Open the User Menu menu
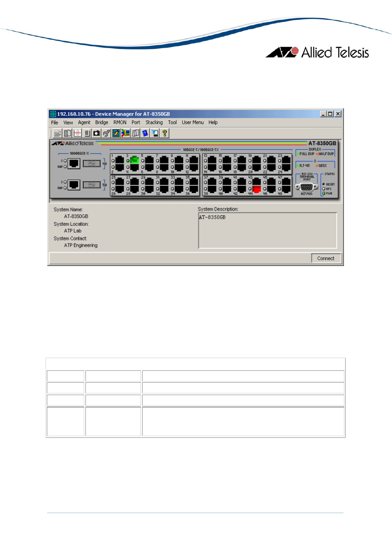This screenshot has height=555, width=392. coord(193,123)
